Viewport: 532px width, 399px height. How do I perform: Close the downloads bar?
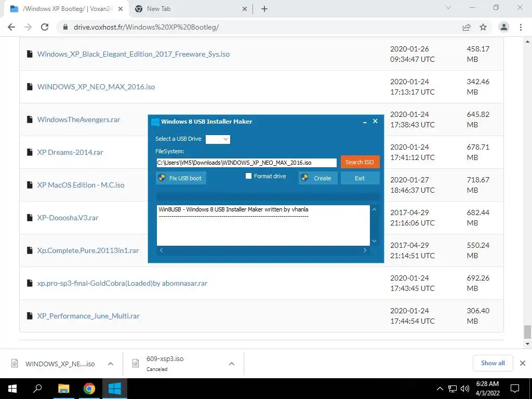click(x=523, y=363)
